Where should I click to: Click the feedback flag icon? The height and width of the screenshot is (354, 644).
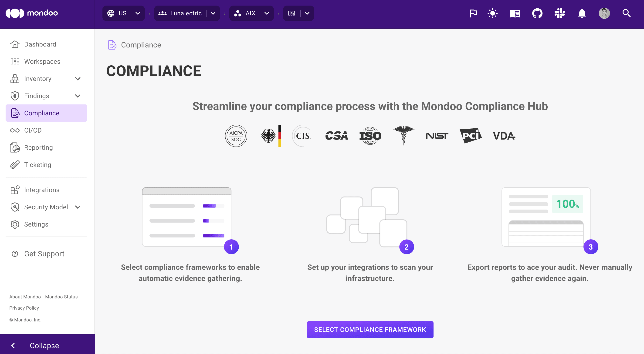coord(473,13)
